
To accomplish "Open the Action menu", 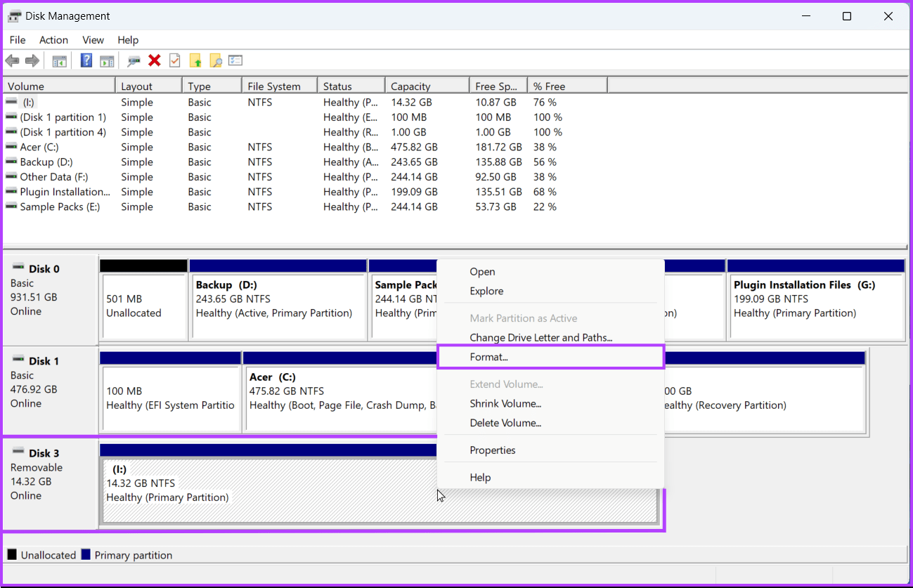I will click(53, 40).
